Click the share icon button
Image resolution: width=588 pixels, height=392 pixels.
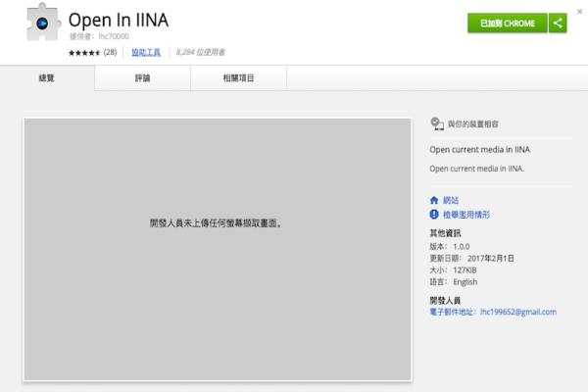coord(558,24)
